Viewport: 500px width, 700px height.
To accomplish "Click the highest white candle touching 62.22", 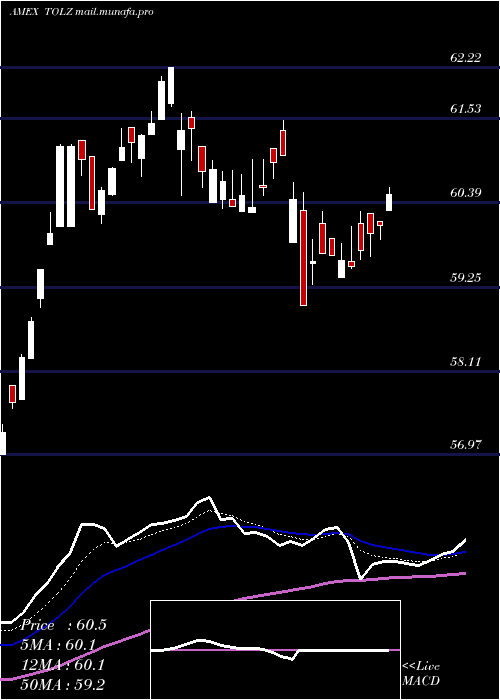I will 171,87.
